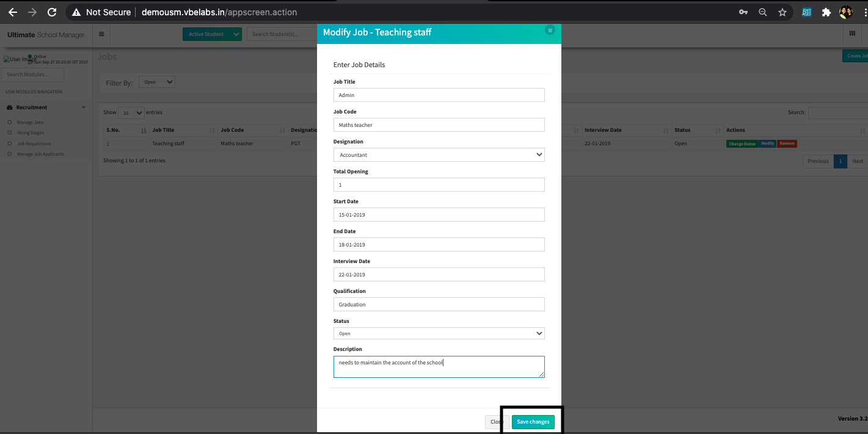Open the Status dropdown in the dialog

coord(439,334)
